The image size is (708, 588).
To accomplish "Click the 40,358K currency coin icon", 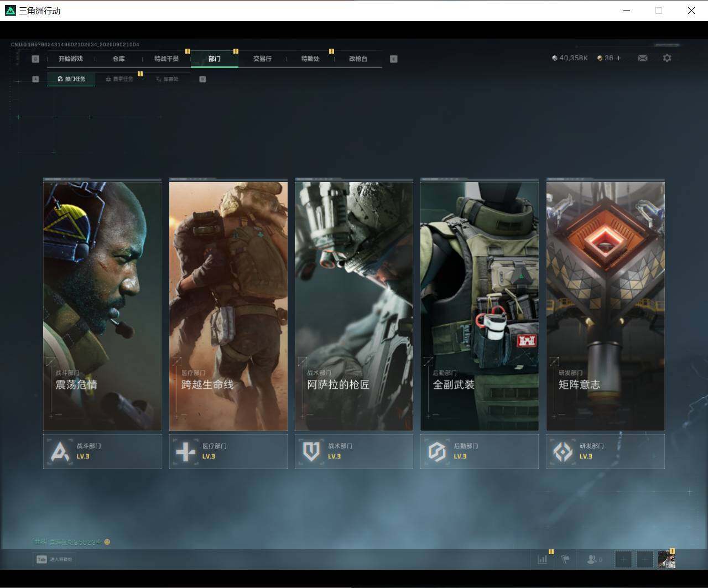I will point(555,58).
